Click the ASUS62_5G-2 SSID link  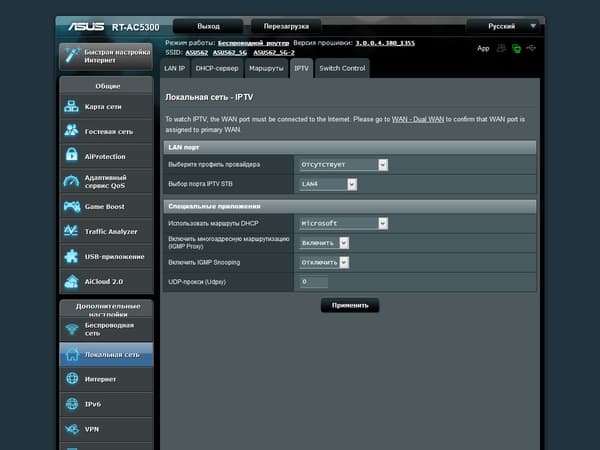point(274,52)
